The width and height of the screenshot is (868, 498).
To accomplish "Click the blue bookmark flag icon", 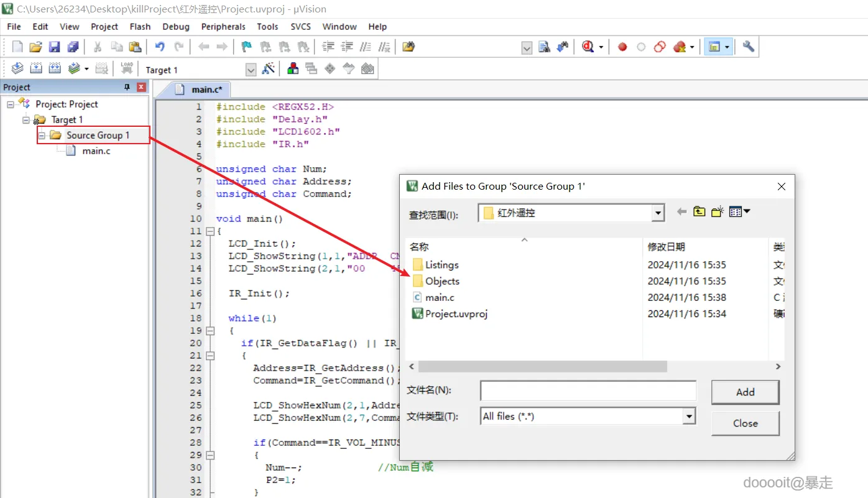I will 246,47.
